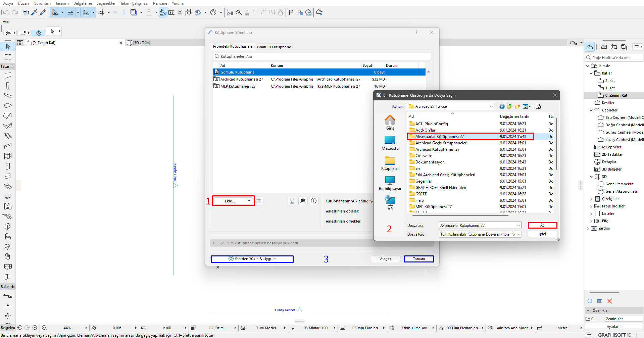Click the Vazgeç button
This screenshot has width=644, height=338.
pyautogui.click(x=386, y=259)
